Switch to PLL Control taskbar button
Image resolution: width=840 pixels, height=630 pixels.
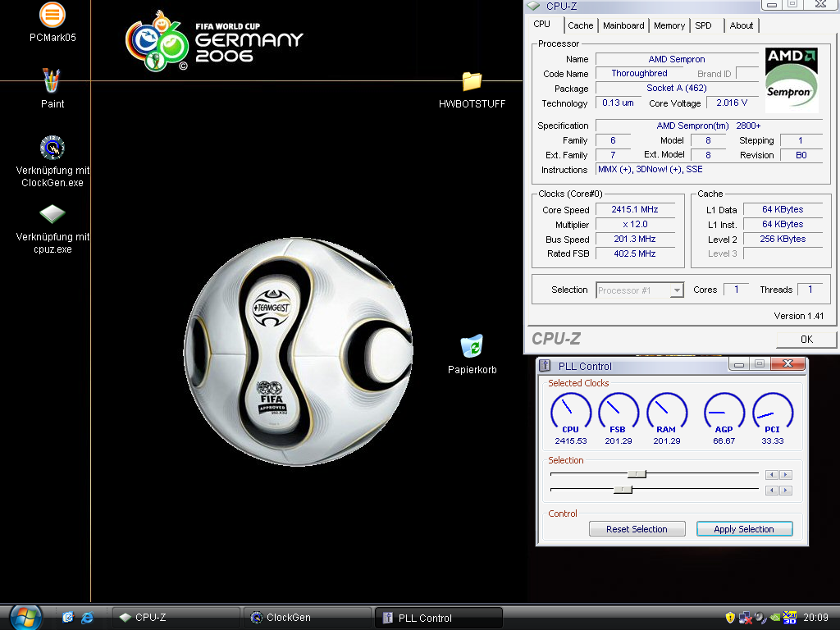[439, 618]
